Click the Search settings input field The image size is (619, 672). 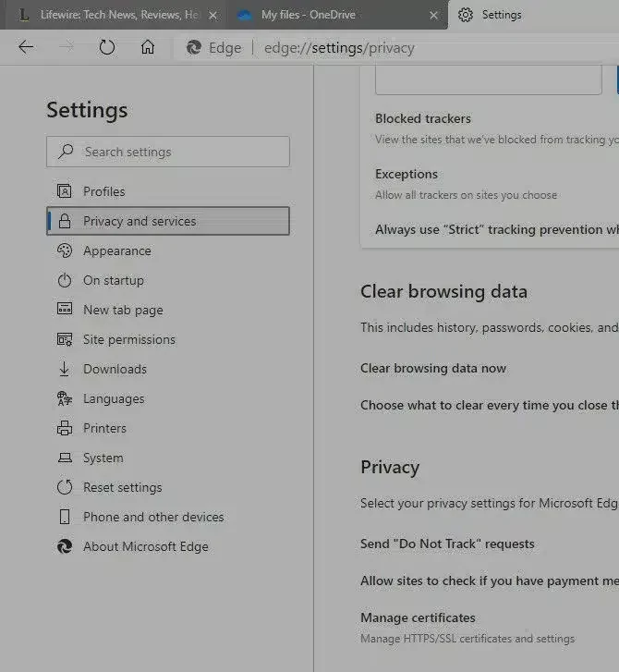(168, 152)
